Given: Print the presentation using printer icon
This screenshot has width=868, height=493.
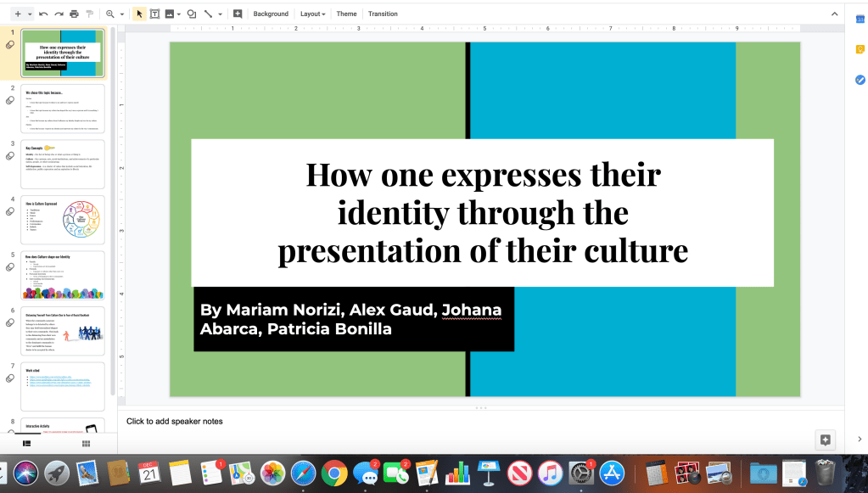Looking at the screenshot, I should tap(74, 14).
